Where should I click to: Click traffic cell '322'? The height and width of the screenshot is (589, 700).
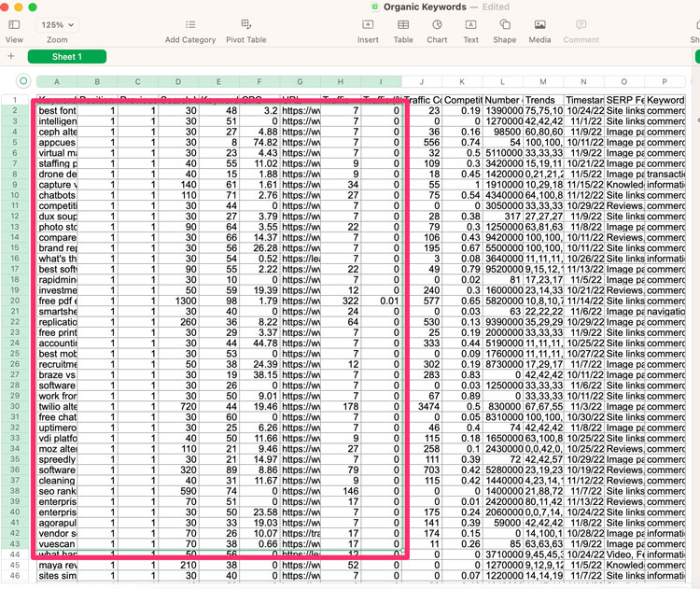coord(341,301)
